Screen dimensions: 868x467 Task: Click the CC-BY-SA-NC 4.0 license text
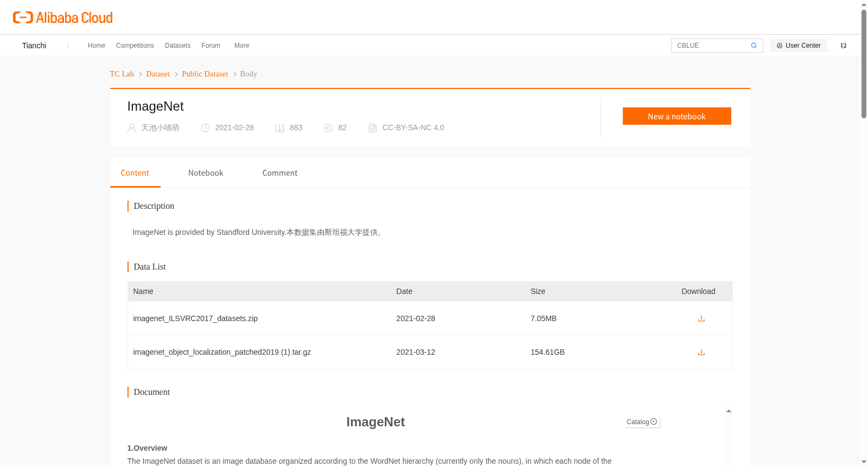click(x=413, y=128)
